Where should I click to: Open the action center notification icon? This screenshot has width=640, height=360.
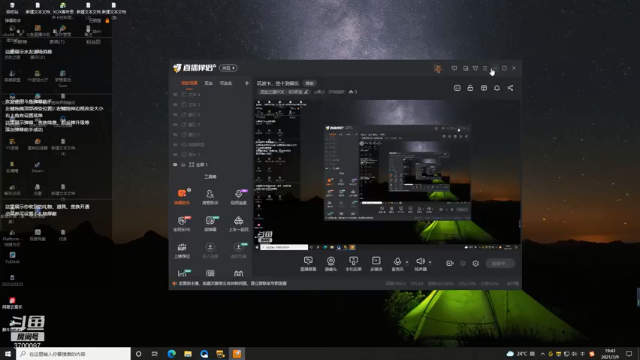(629, 354)
